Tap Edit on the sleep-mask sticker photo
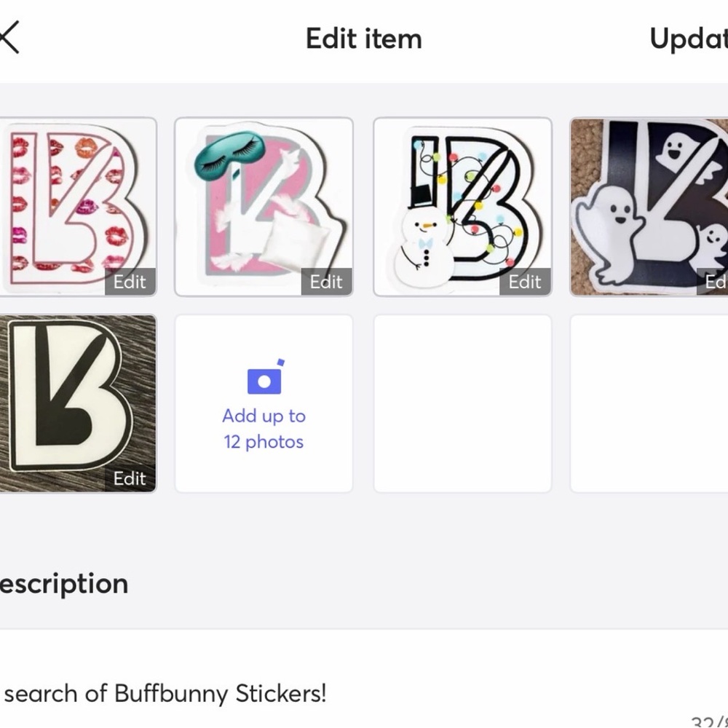The height and width of the screenshot is (728, 728). [x=325, y=282]
